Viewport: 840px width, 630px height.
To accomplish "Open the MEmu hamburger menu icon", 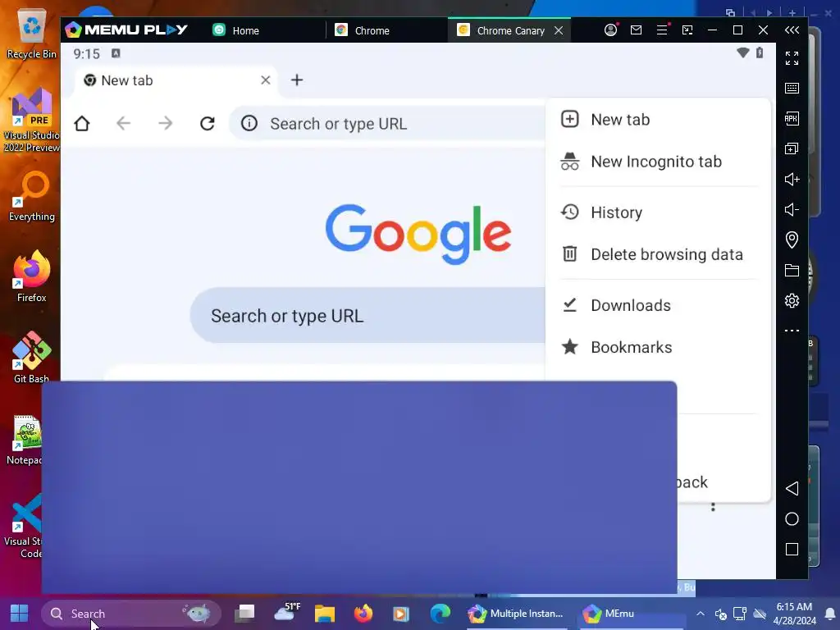I will click(x=662, y=30).
